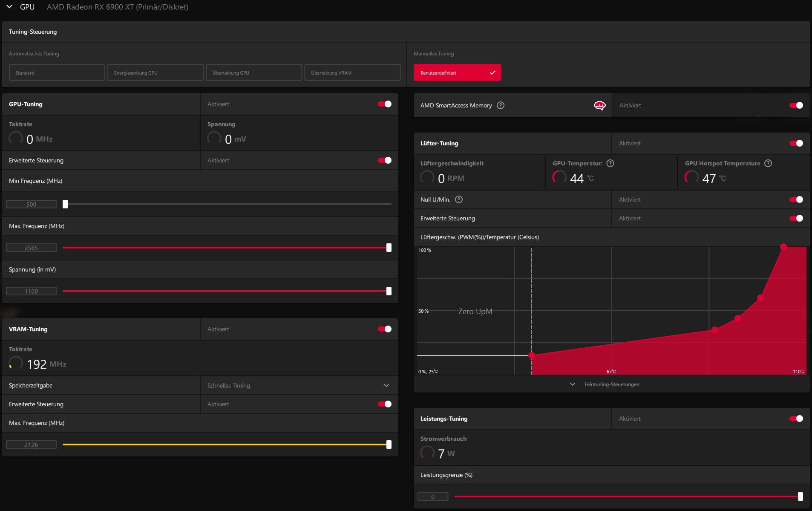
Task: Open help icon next to GPU-Temperatur
Action: 610,163
